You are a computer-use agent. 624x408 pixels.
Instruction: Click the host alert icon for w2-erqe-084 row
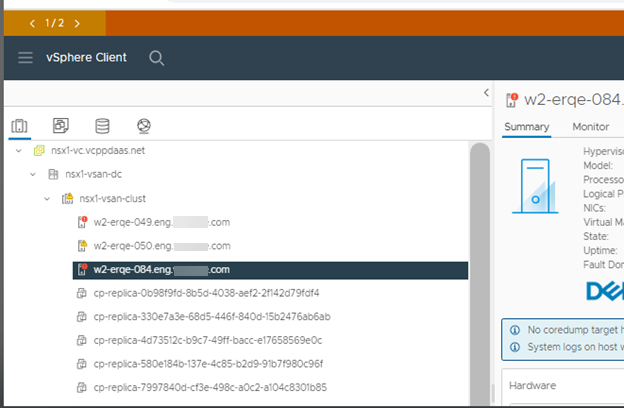pyautogui.click(x=82, y=269)
